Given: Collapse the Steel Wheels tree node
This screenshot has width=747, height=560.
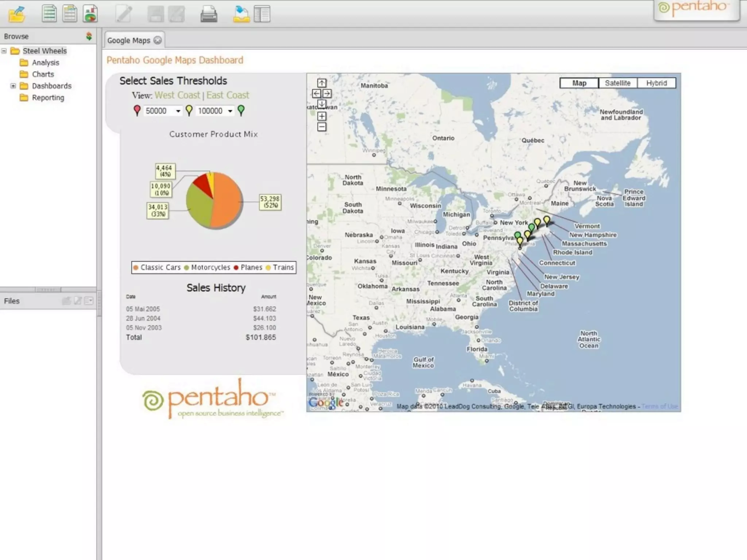Looking at the screenshot, I should click(4, 51).
